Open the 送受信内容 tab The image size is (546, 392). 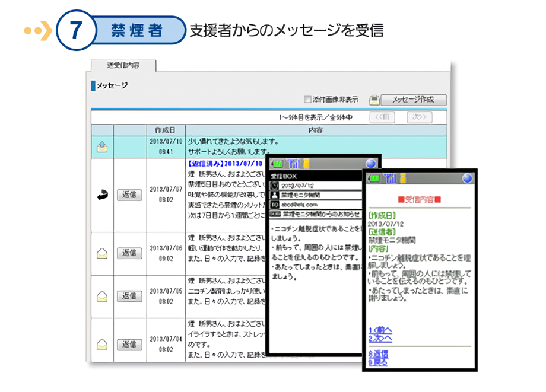click(x=123, y=65)
